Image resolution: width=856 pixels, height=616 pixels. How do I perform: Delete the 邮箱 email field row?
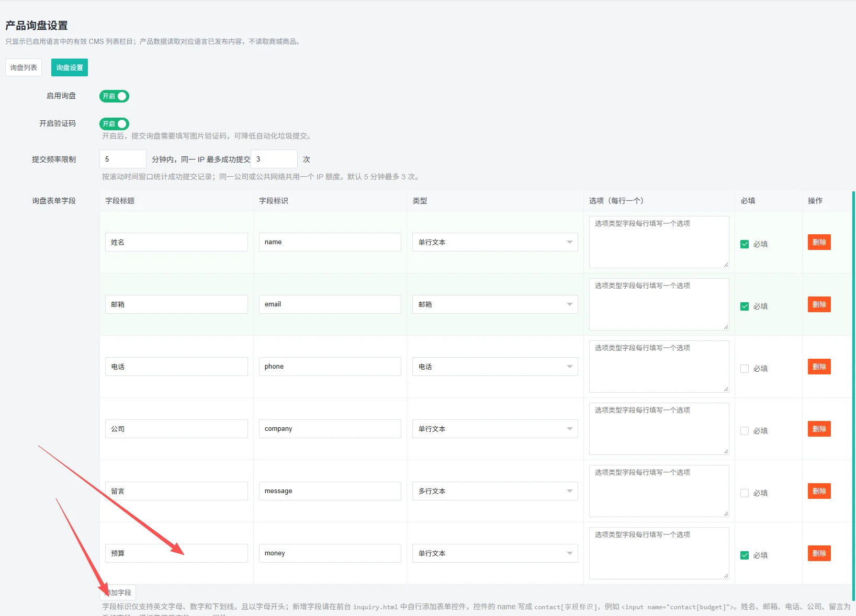(x=819, y=304)
